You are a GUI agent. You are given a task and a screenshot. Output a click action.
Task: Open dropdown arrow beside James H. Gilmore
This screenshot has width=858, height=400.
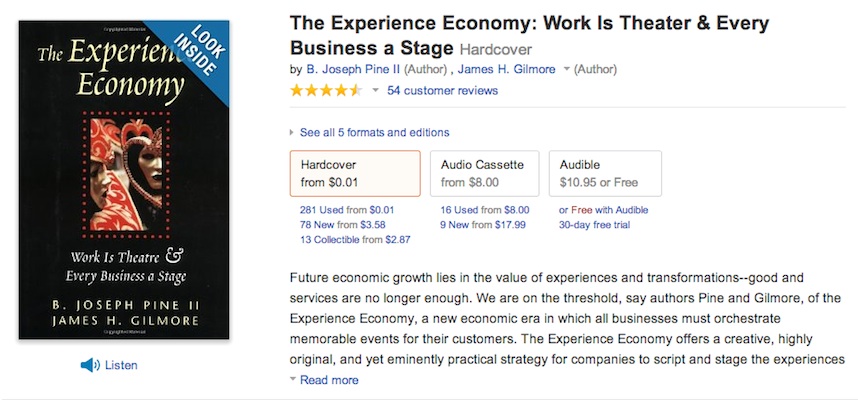[566, 69]
